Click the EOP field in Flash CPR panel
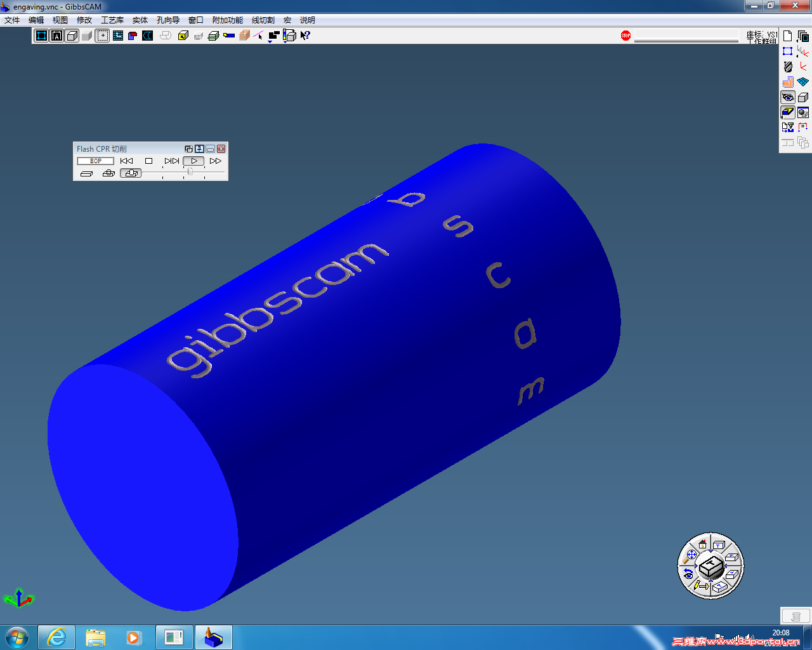The height and width of the screenshot is (650, 812). [x=96, y=161]
